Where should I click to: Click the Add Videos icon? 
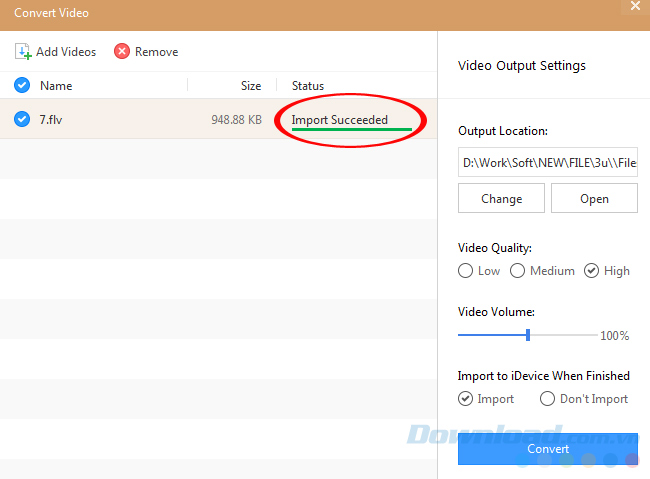(23, 52)
